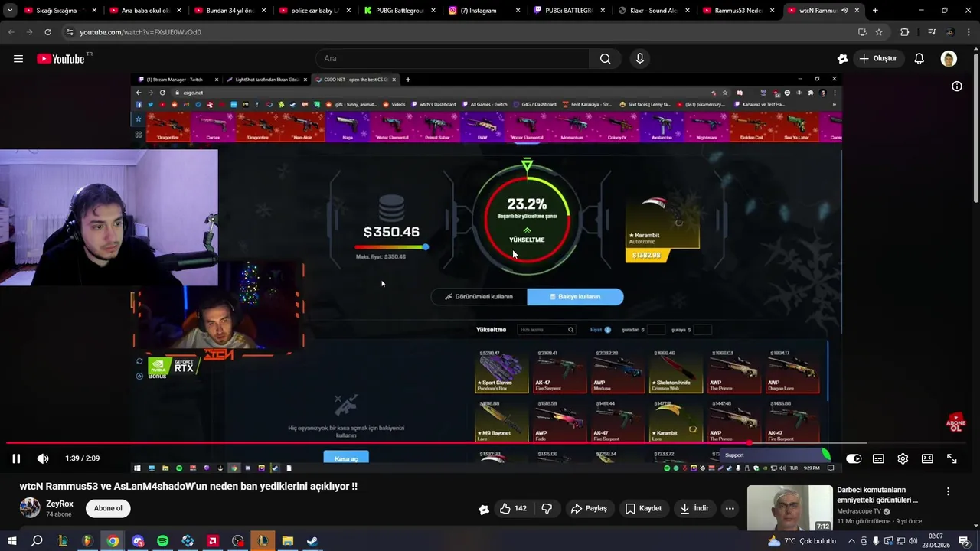Open Steam from the Windows taskbar
The height and width of the screenshot is (551, 980).
(312, 541)
